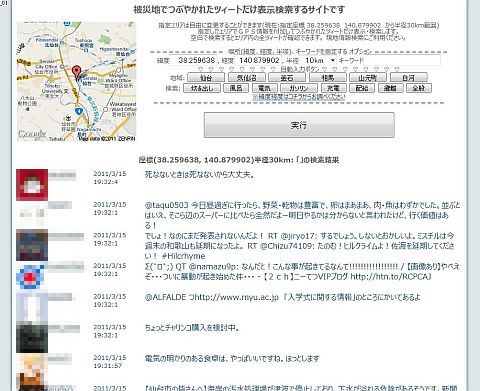Open the red pixelated avatar of first tweet
The width and height of the screenshot is (480, 391).
click(32, 185)
